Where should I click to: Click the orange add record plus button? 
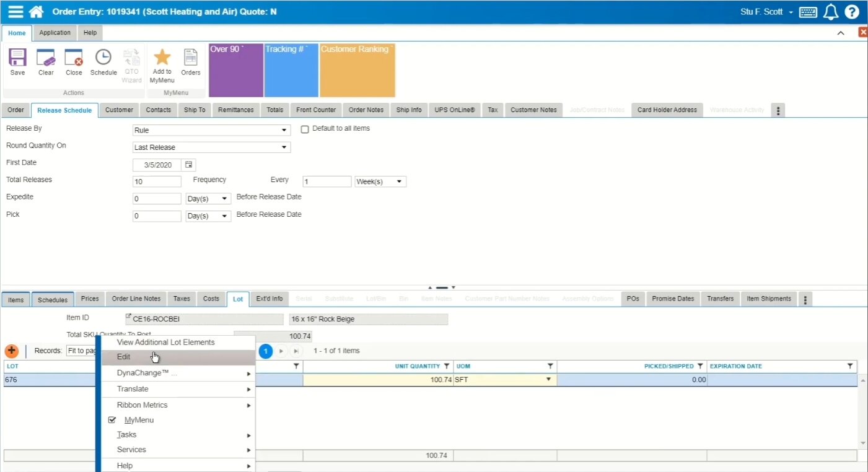click(x=11, y=351)
